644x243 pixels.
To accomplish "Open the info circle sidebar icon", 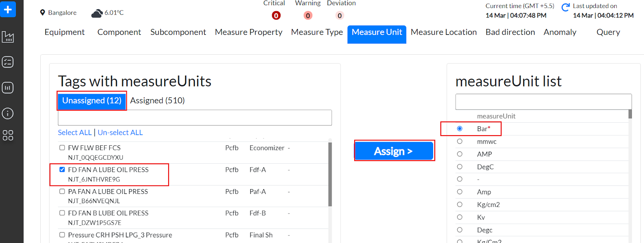I will pos(8,113).
